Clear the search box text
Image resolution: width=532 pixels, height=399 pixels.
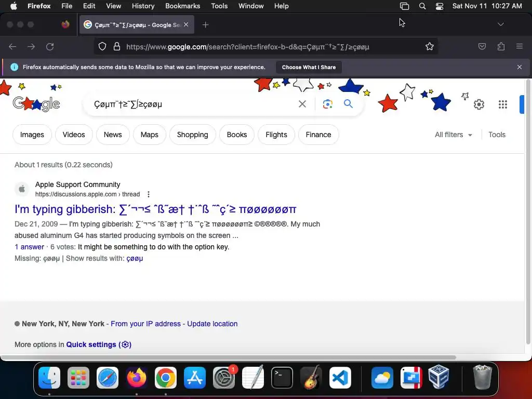(x=302, y=104)
